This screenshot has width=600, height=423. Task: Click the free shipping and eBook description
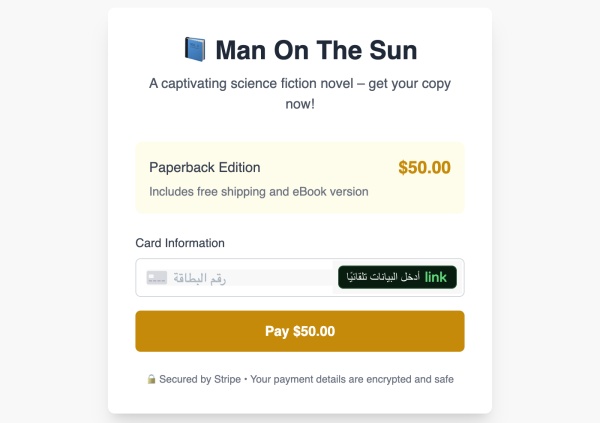tap(259, 191)
